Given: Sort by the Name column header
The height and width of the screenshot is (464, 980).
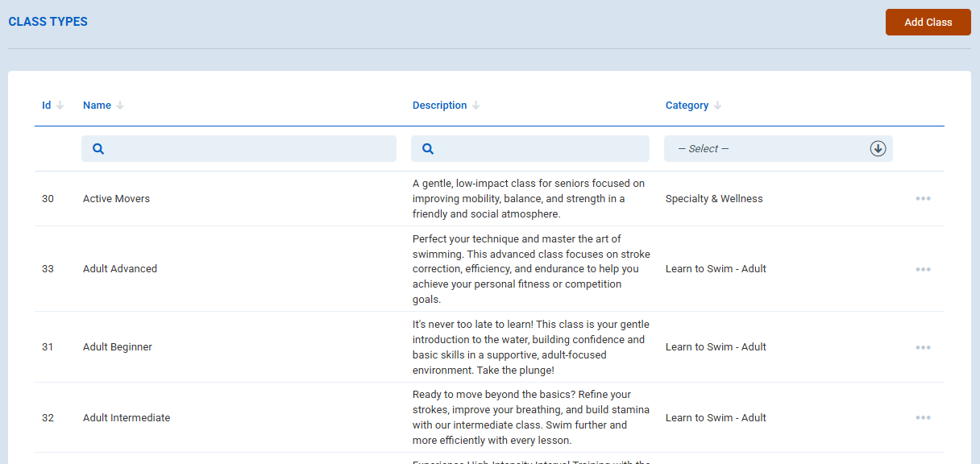Looking at the screenshot, I should click(x=97, y=106).
